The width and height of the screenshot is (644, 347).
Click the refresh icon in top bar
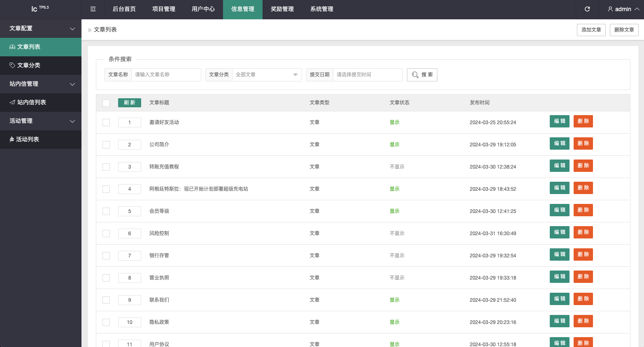tap(587, 9)
